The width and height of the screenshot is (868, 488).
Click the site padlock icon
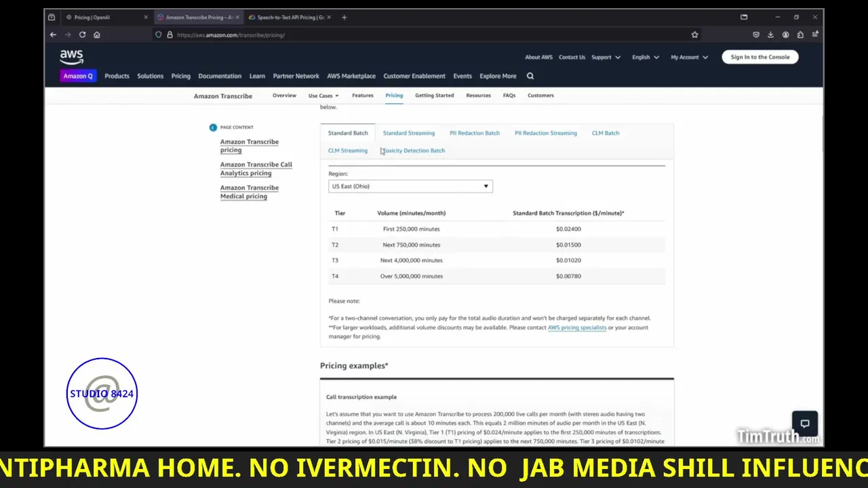[x=170, y=35]
